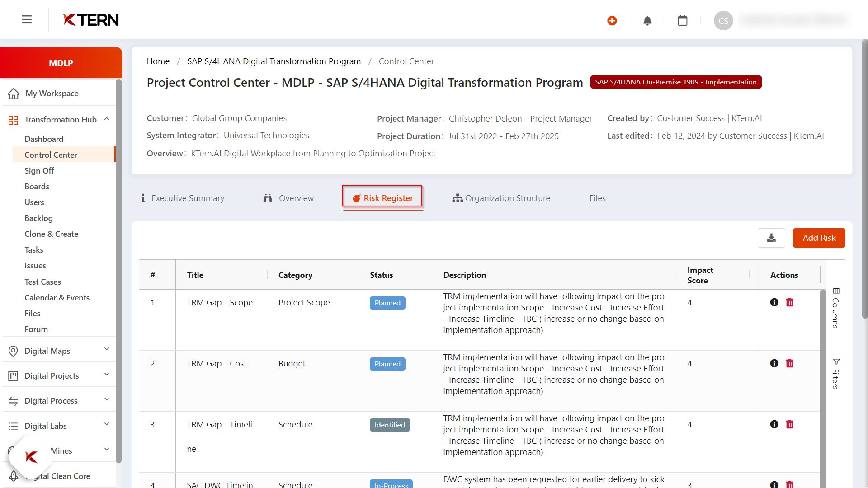This screenshot has height=488, width=868.
Task: Open Boards in the sidebar
Action: pos(37,186)
